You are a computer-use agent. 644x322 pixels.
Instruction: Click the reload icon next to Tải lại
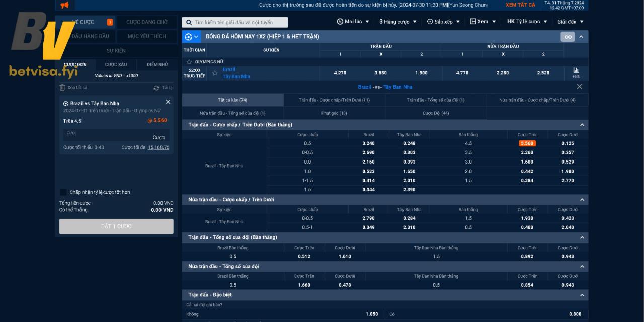[x=156, y=88]
